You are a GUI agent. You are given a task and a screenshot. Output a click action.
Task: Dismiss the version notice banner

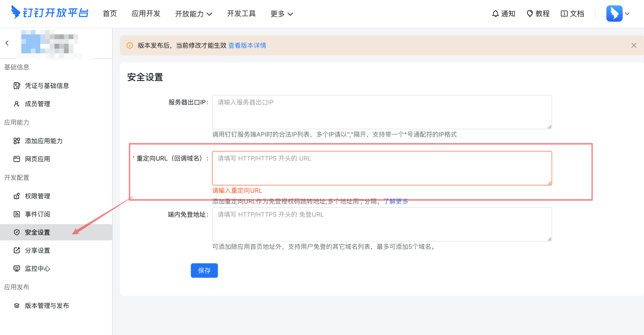[x=634, y=45]
